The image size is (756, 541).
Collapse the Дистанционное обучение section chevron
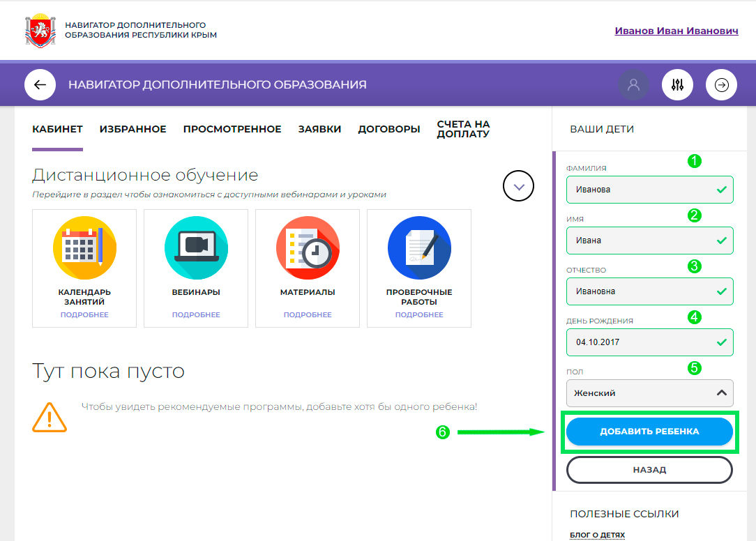518,186
